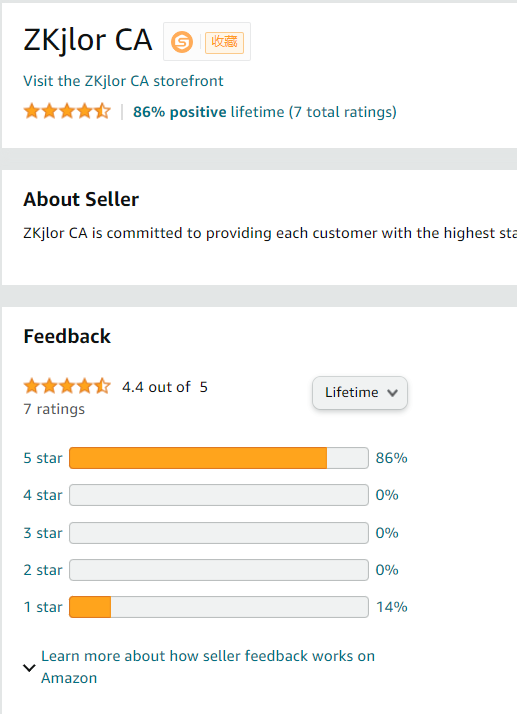Open the Lifetime period dropdown
The image size is (517, 714).
pyautogui.click(x=359, y=393)
